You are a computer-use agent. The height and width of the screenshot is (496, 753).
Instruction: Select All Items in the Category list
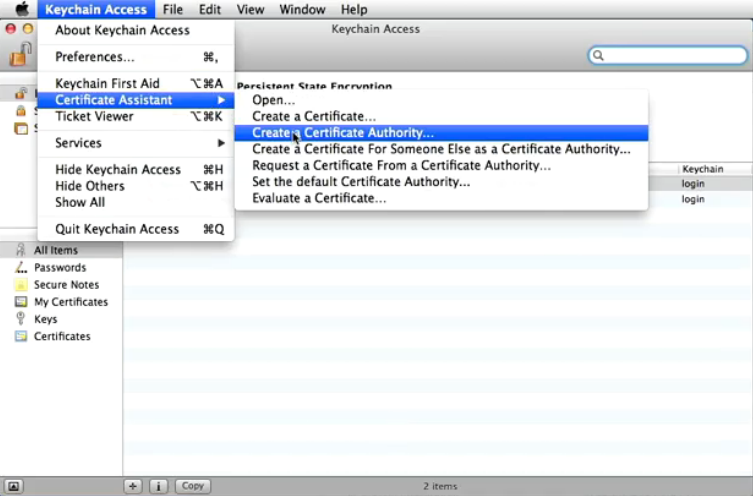point(61,250)
